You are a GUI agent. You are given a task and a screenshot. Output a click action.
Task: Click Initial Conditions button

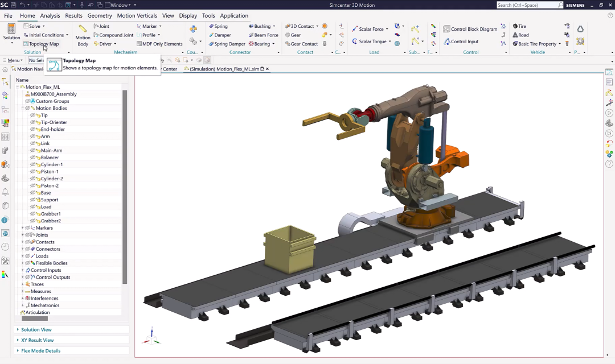(x=44, y=35)
